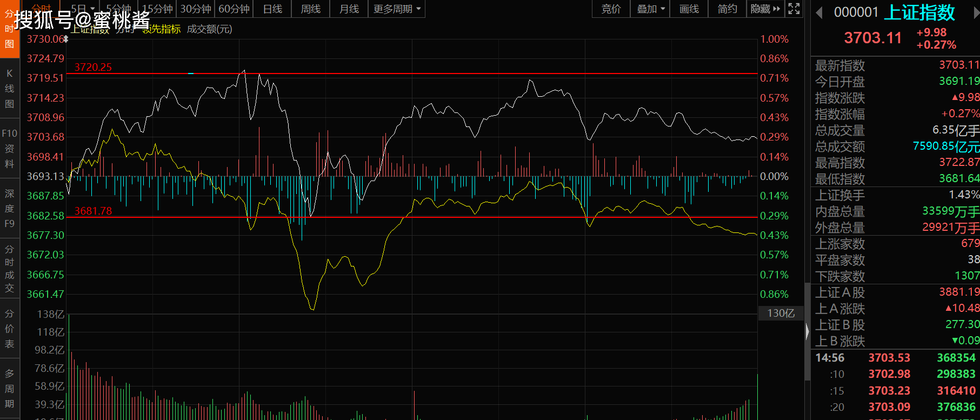Click the 成交额(元) legend label
Screen dimensions: 980x420
coord(209,29)
